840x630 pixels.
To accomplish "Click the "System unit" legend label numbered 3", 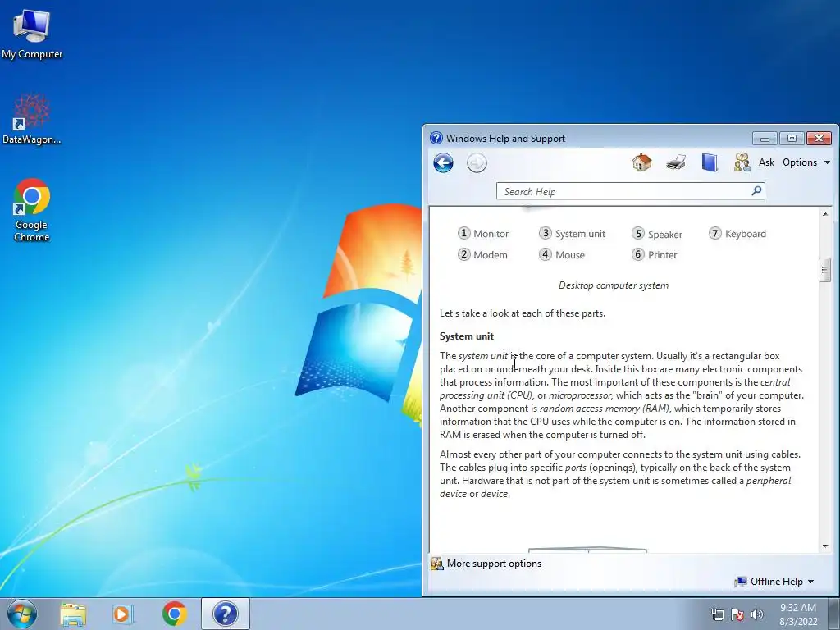I will [580, 234].
